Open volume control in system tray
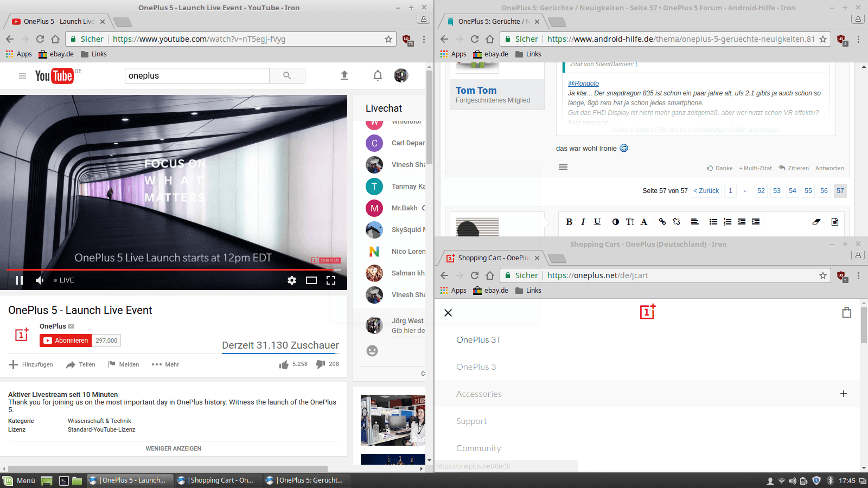This screenshot has height=488, width=868. click(793, 481)
